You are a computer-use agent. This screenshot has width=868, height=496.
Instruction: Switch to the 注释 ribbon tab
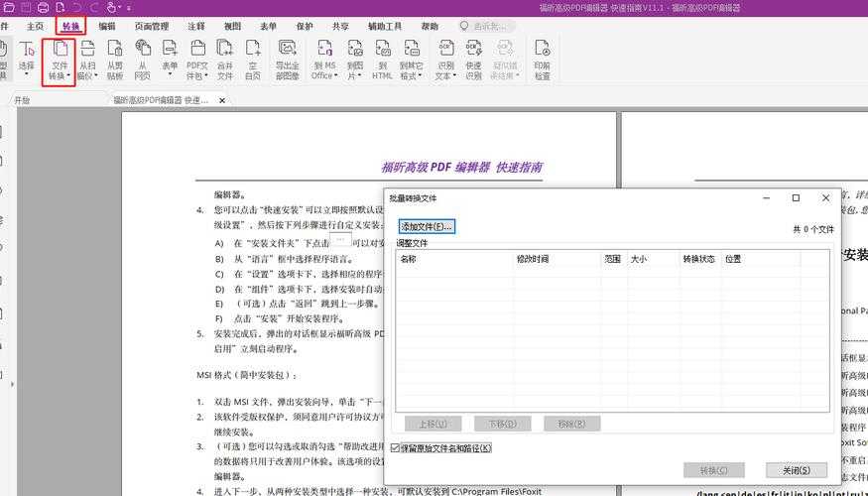pos(196,26)
